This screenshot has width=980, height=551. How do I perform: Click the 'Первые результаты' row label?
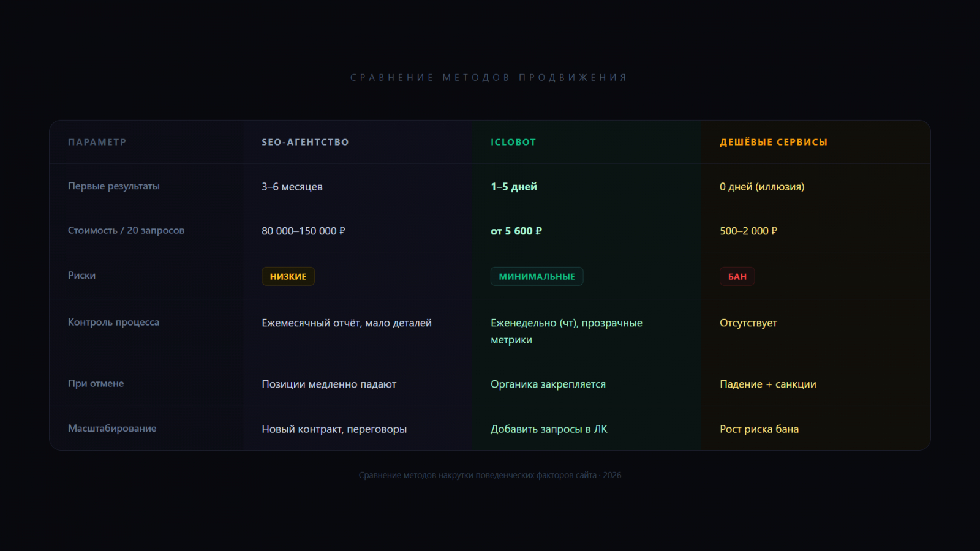tap(114, 186)
